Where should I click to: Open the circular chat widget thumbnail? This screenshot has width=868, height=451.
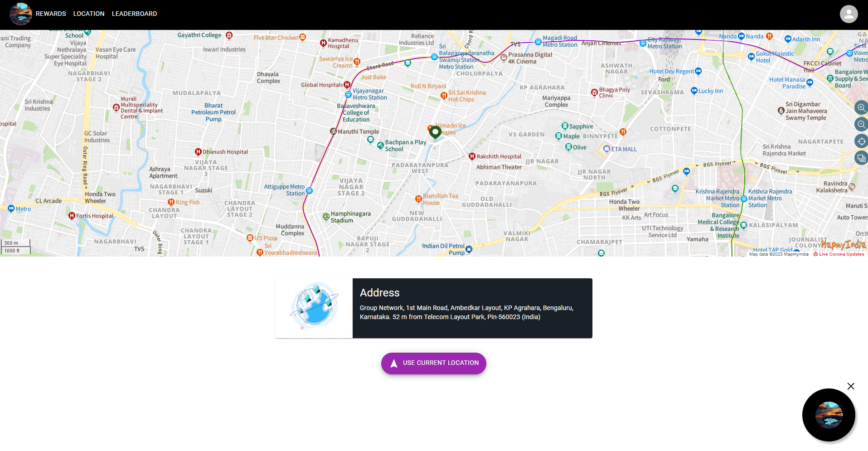coord(829,414)
